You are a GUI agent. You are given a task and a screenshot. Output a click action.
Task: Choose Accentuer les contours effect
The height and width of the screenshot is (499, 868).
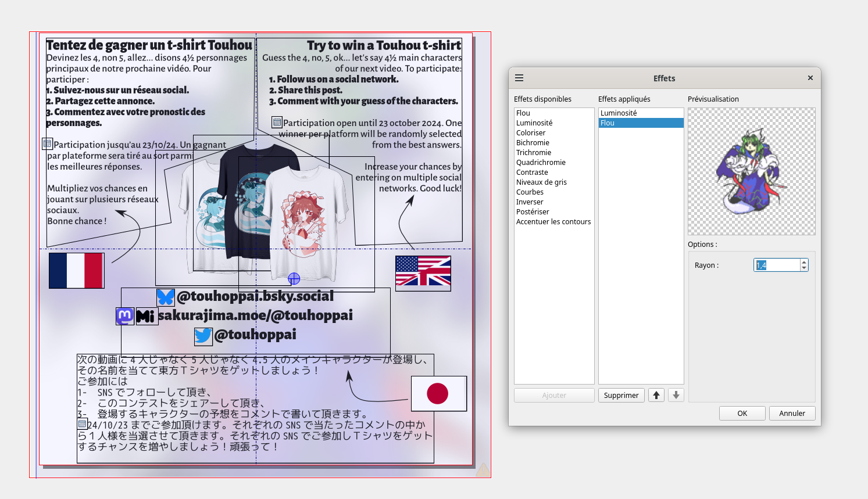[553, 221]
